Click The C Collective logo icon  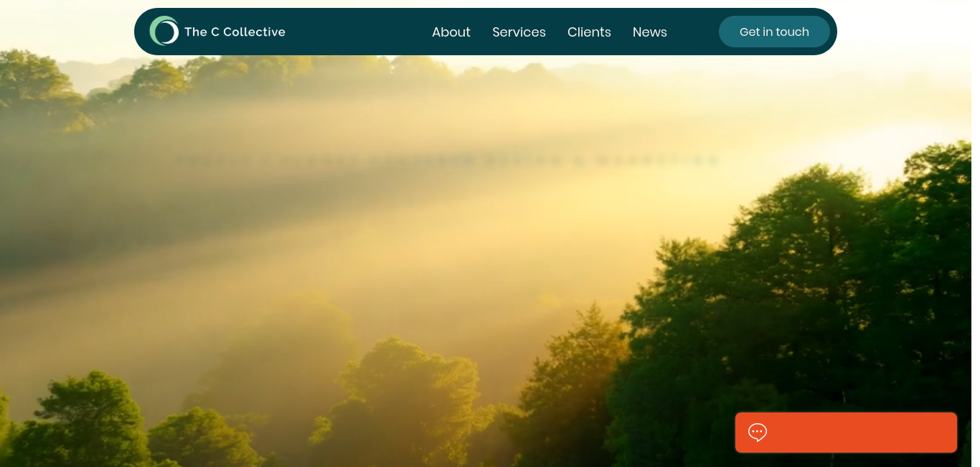coord(164,31)
